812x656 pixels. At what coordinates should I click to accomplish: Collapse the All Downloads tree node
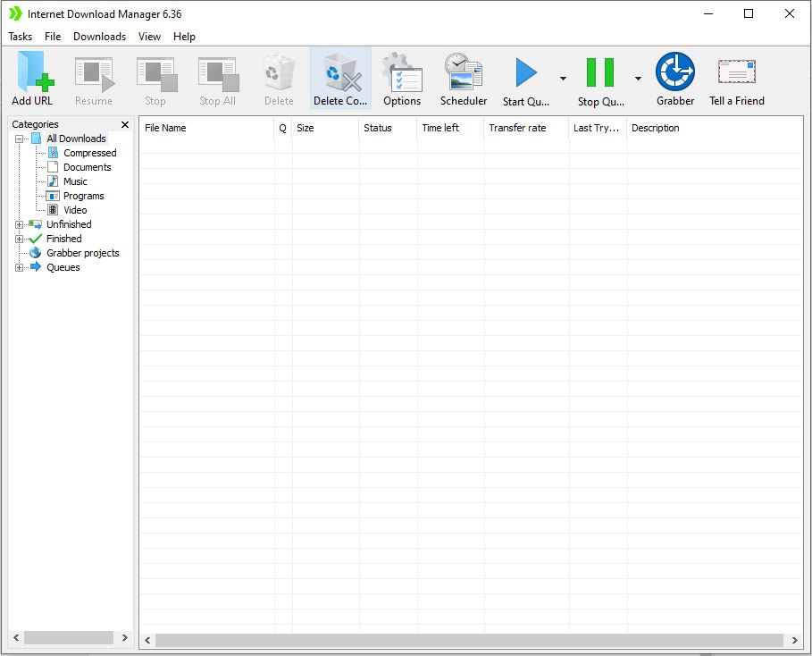coord(19,139)
